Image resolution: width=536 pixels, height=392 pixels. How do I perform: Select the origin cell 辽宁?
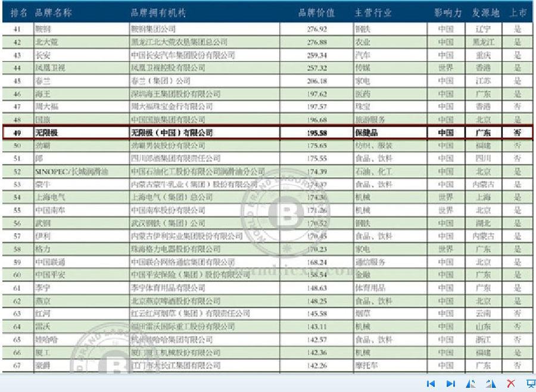click(484, 29)
